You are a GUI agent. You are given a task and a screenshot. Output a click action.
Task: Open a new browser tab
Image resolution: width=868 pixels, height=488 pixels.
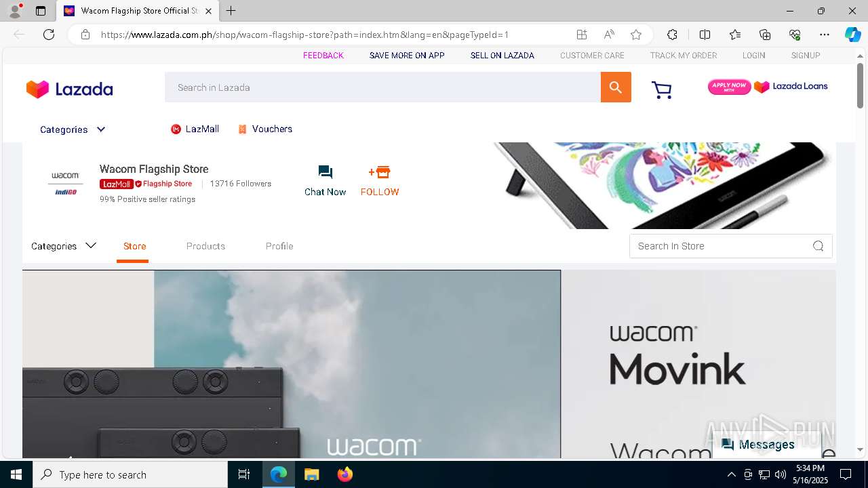tap(231, 11)
